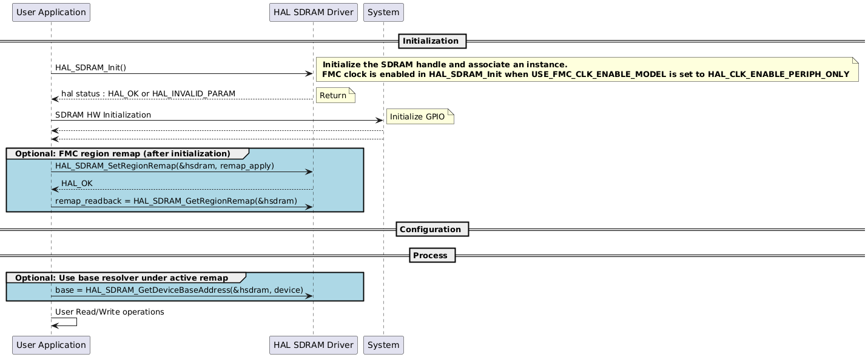Click the 'Optional: Use base resolver' group header

(126, 278)
